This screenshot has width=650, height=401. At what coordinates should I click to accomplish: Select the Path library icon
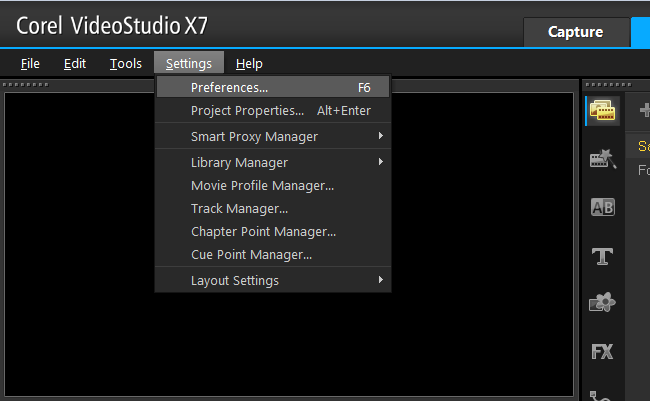point(601,395)
